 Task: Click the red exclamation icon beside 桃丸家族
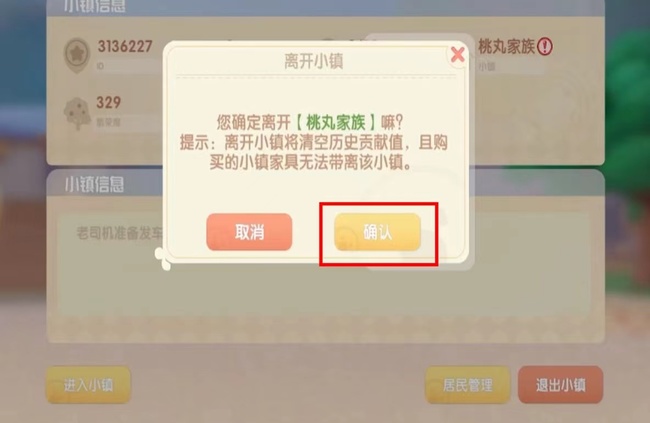point(545,46)
